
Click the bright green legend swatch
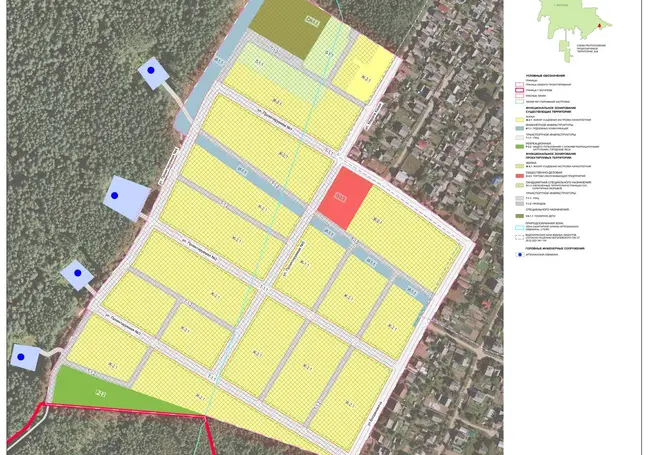(x=520, y=146)
